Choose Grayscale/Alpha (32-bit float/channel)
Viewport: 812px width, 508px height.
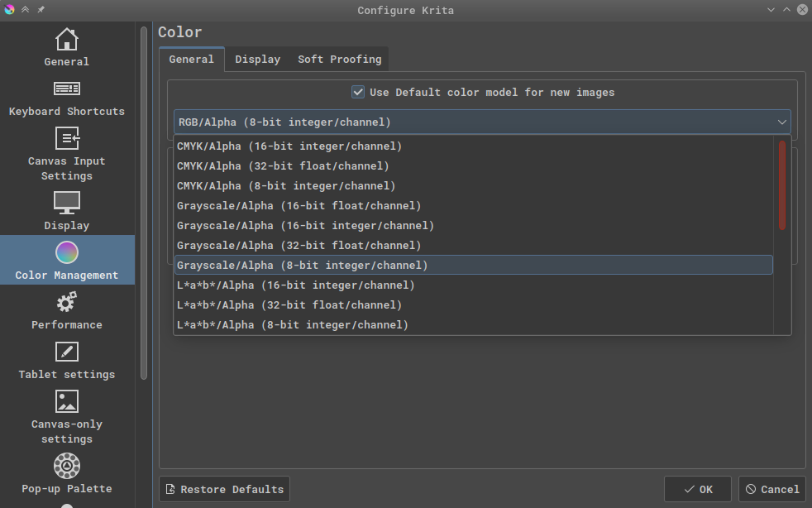[x=473, y=245]
